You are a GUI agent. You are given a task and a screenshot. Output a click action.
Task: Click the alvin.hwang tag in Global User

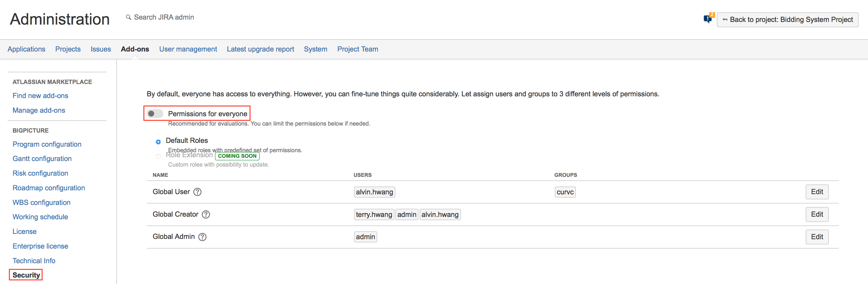[x=374, y=192]
